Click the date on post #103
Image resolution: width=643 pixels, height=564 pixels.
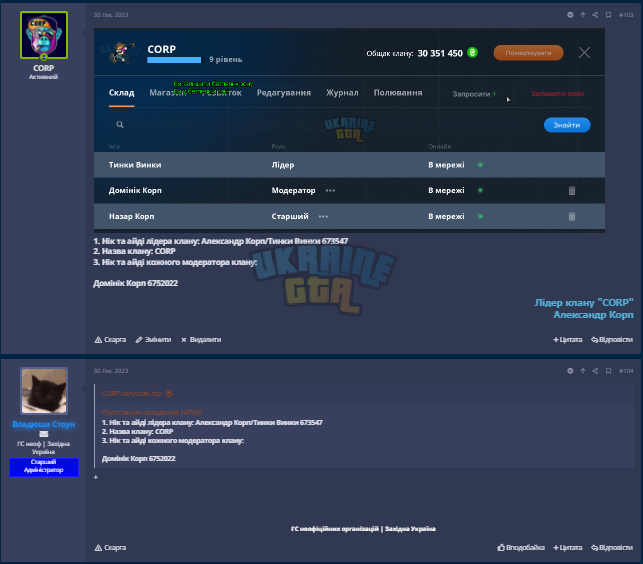pos(111,15)
